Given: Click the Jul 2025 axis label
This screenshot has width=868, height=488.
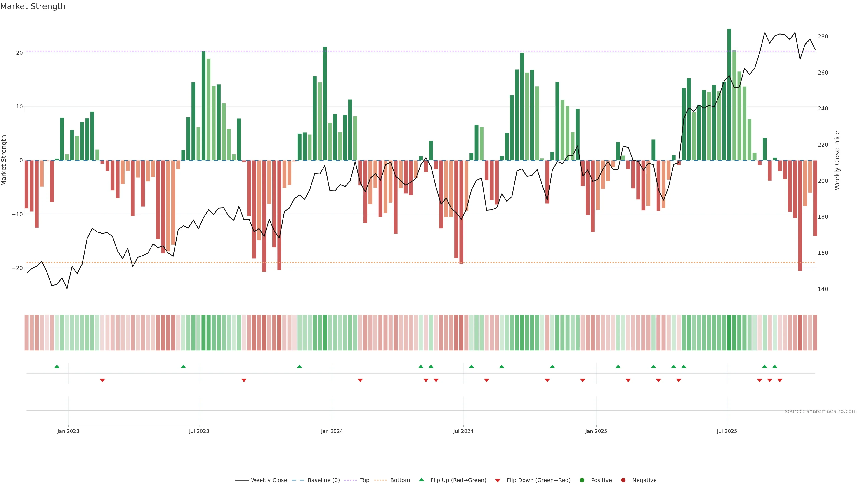Looking at the screenshot, I should point(727,431).
